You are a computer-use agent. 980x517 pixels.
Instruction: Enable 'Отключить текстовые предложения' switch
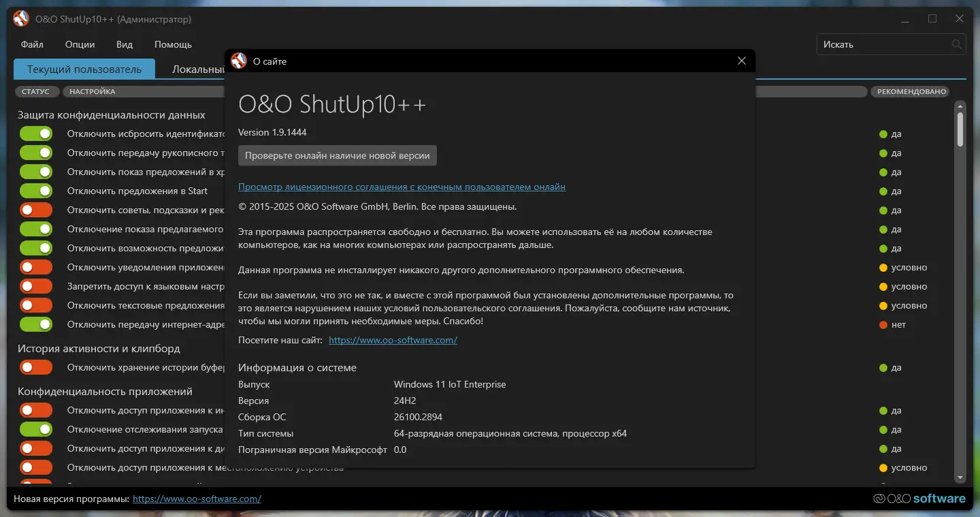click(36, 306)
